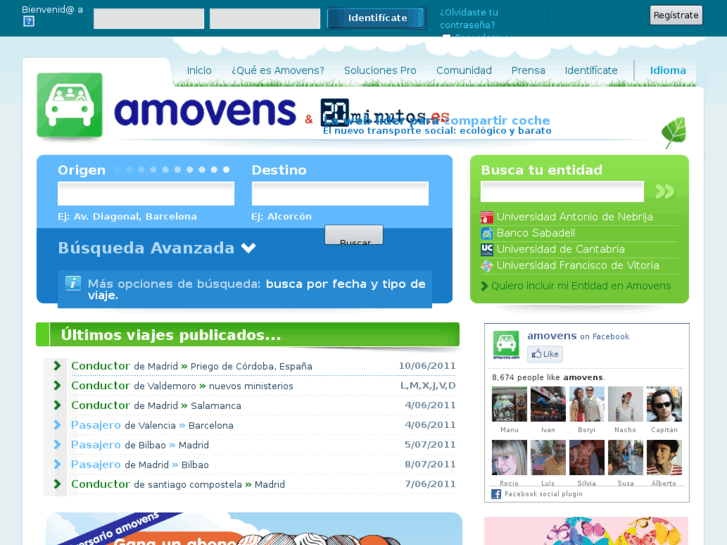
Task: Focus the Destino input field
Action: (340, 193)
